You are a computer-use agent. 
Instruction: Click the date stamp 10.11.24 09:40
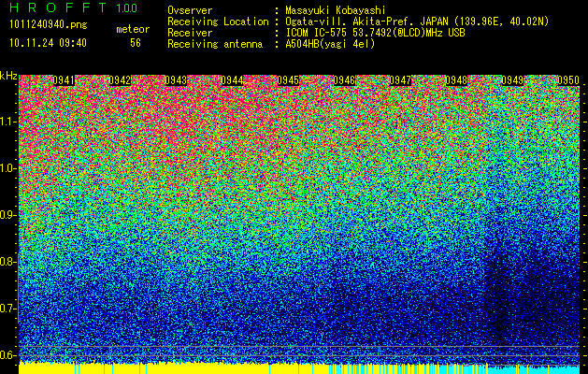[x=48, y=43]
